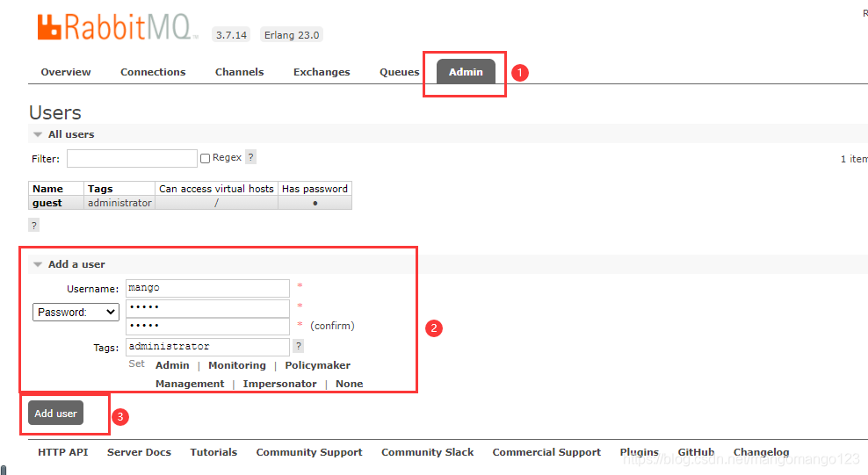
Task: Click the 3.7.14 version badge
Action: (x=231, y=35)
